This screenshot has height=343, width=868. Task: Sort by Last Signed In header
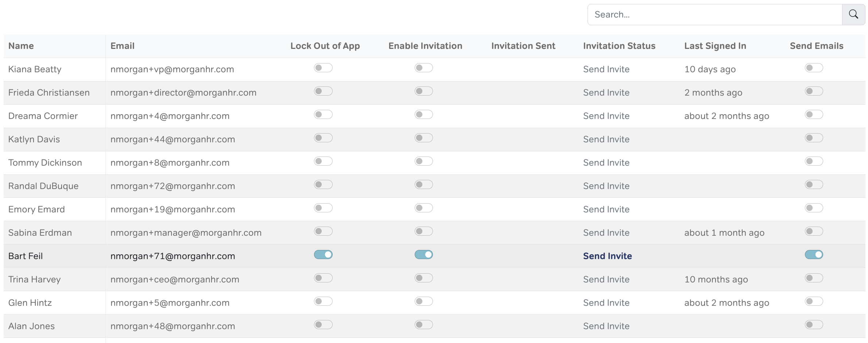715,46
